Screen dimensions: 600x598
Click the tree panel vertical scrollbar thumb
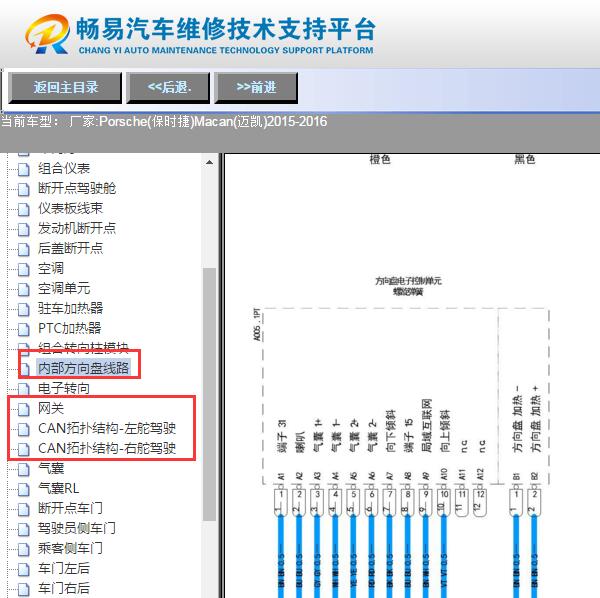[209, 394]
